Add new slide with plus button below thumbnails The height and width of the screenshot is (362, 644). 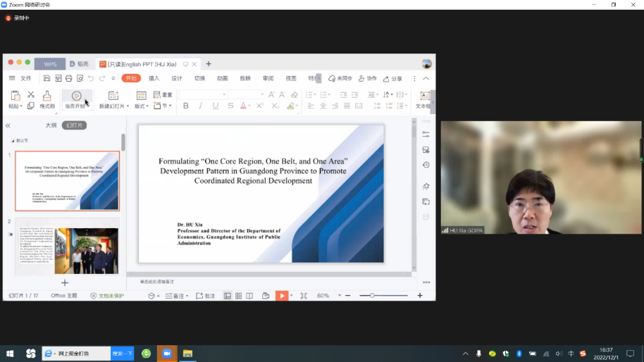pyautogui.click(x=65, y=283)
